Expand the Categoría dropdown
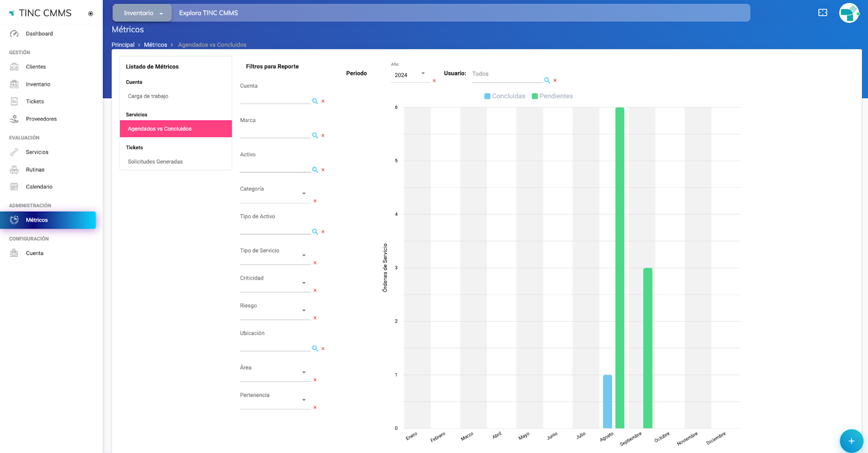 (x=304, y=194)
